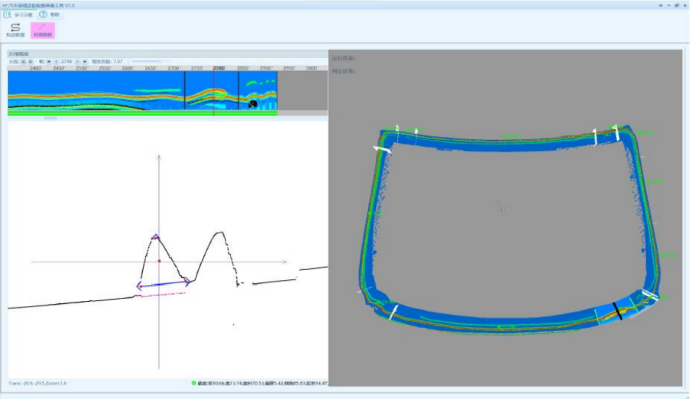
Task: Click the heatmap horizontal scrollbar thumb
Action: pyautogui.click(x=50, y=118)
